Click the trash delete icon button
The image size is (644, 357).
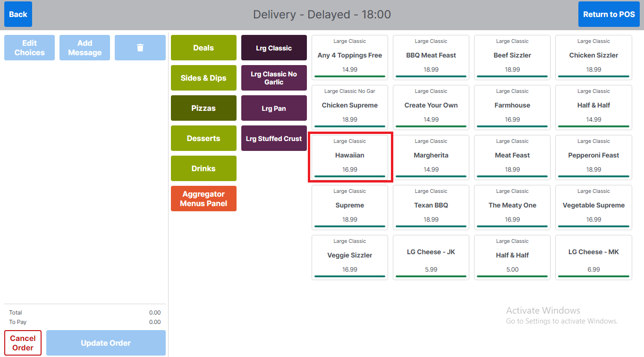(x=140, y=48)
